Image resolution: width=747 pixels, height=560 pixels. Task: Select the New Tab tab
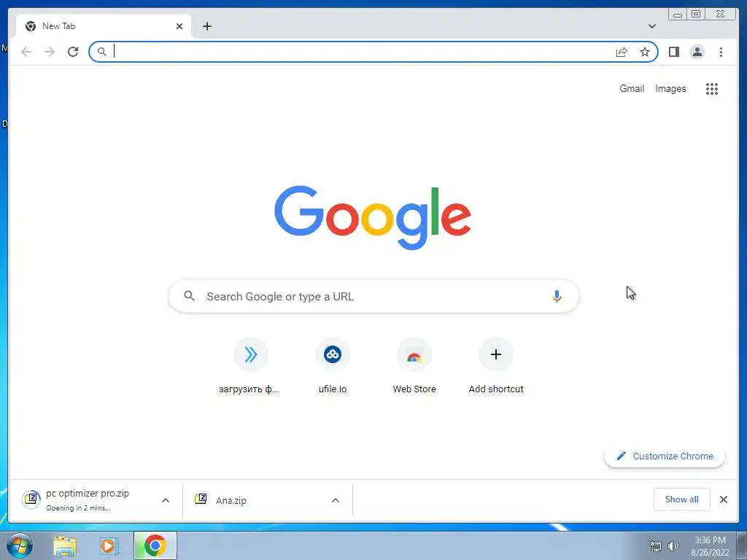pos(104,26)
